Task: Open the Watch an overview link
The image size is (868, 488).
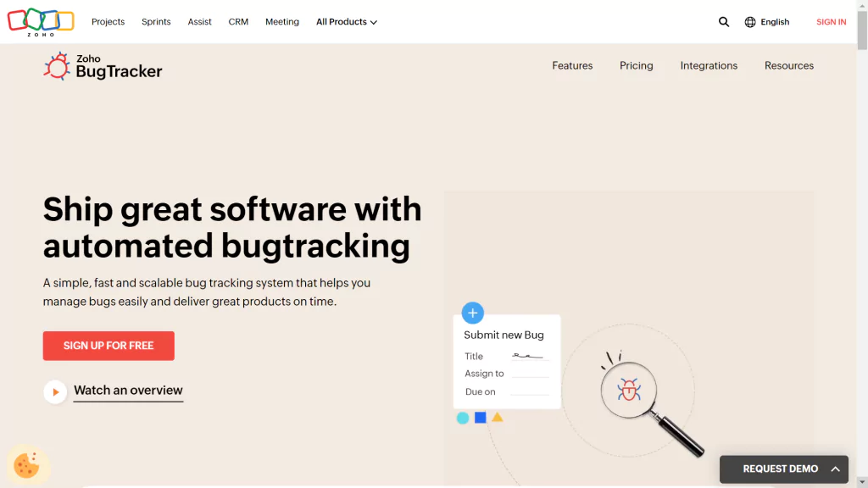Action: click(128, 391)
